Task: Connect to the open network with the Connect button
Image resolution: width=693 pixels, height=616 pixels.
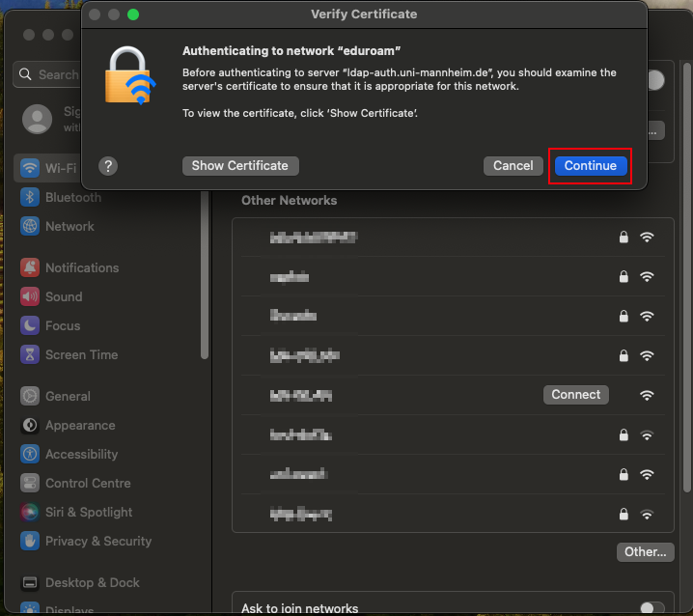Action: (576, 395)
